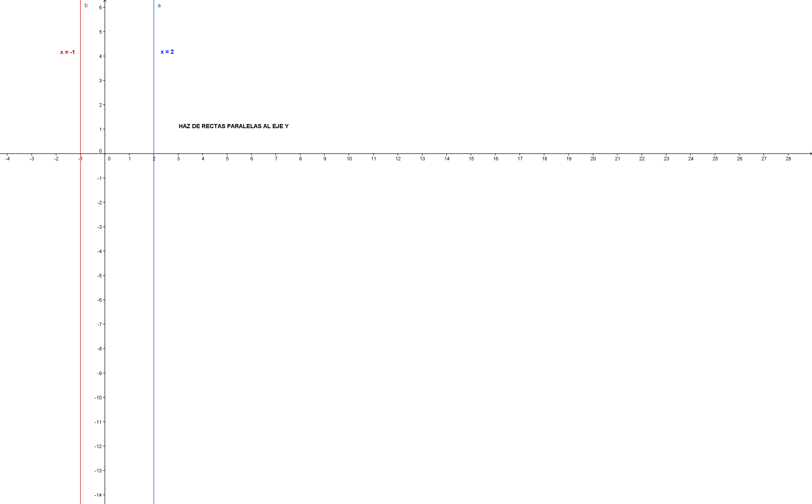The height and width of the screenshot is (504, 812).
Task: Click the x-axis tick labeled -4
Action: click(x=7, y=154)
